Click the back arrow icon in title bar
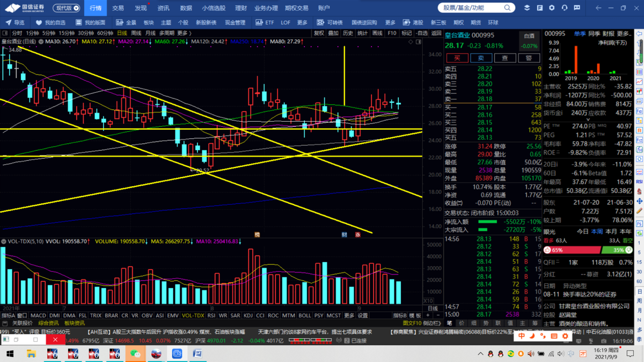This screenshot has width=644, height=362. (599, 8)
